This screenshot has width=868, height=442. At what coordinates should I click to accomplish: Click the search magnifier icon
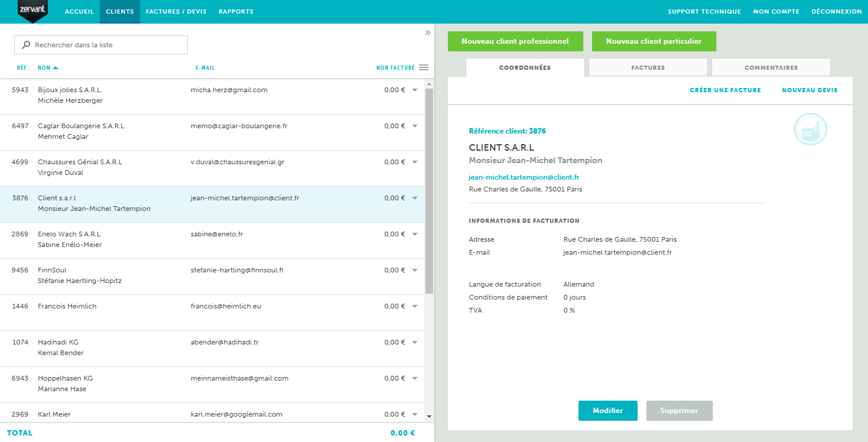coord(26,45)
